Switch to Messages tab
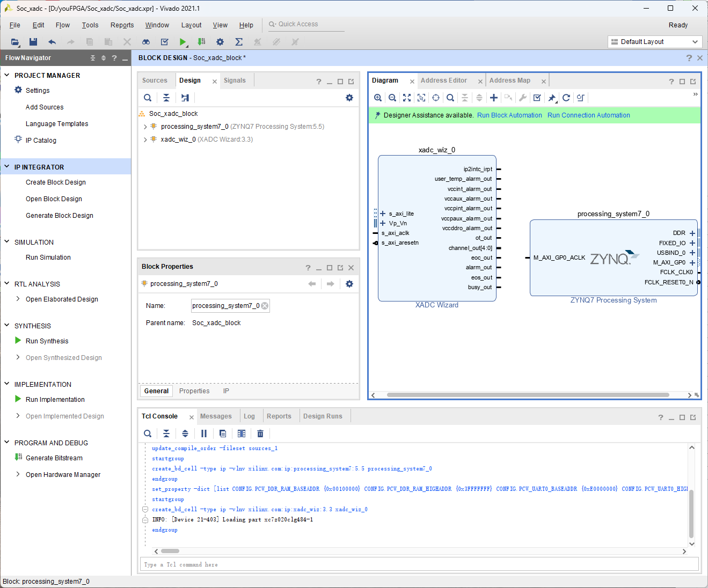708x588 pixels. (x=216, y=416)
